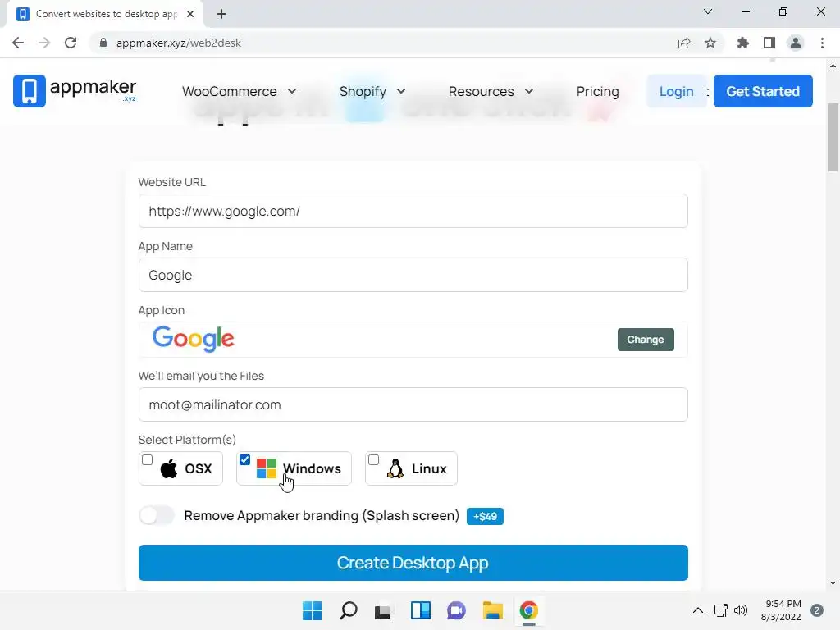The height and width of the screenshot is (630, 840).
Task: Bookmark this page with star icon
Action: (x=710, y=43)
